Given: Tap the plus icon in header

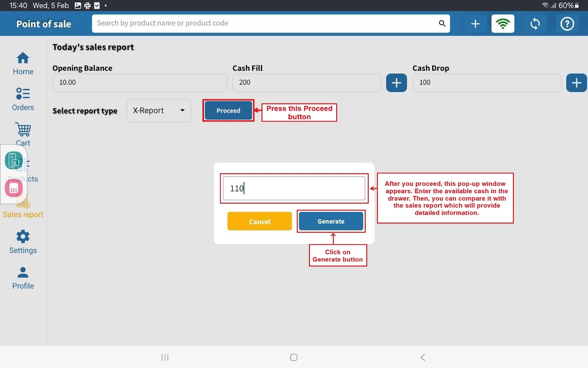Looking at the screenshot, I should [x=475, y=24].
